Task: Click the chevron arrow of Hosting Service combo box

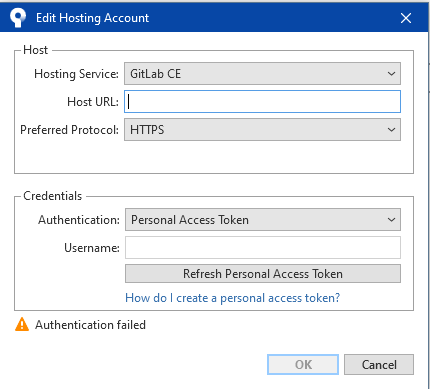Action: coord(391,74)
